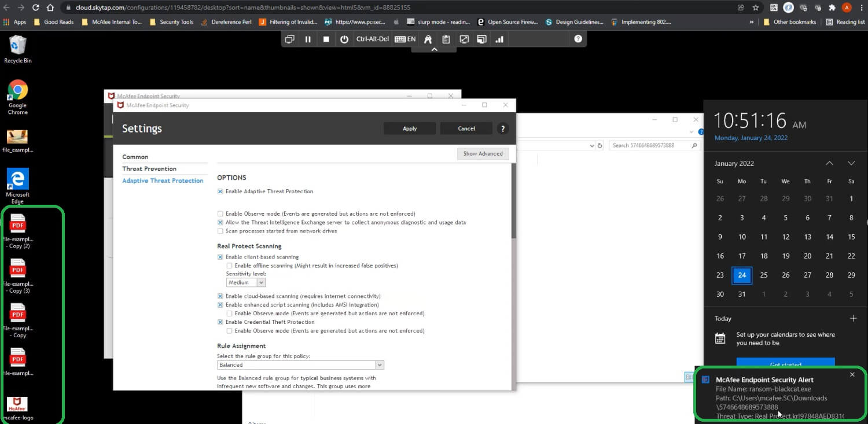Open the credentials keys icon

(x=428, y=39)
